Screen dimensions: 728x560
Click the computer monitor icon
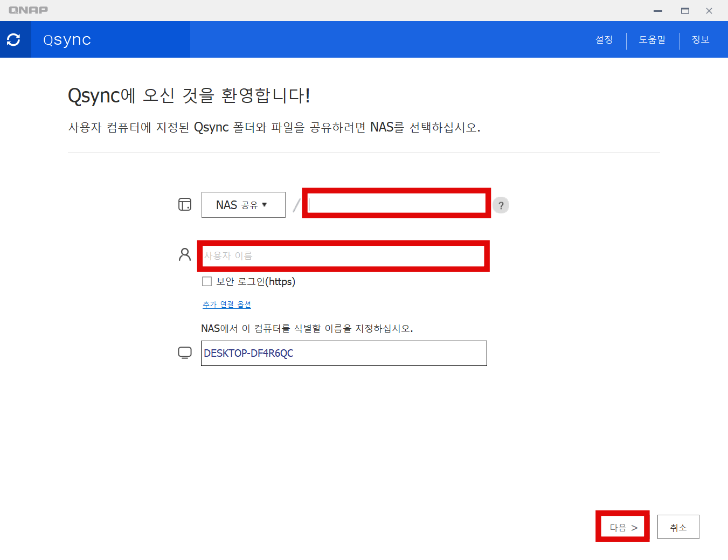pos(185,352)
